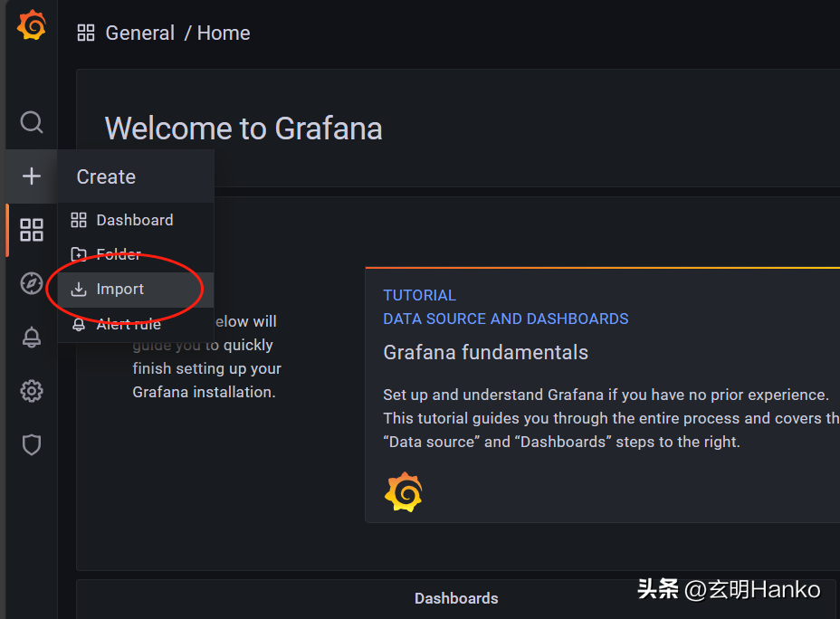Click the dashboard grid icon beside General
The image size is (840, 619).
click(86, 33)
